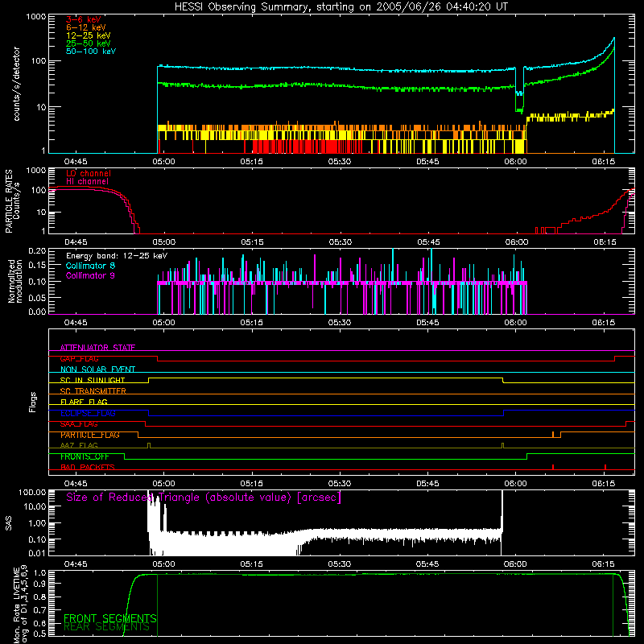Click the Normalized modulation axis label
The height and width of the screenshot is (644, 644).
coord(15,281)
